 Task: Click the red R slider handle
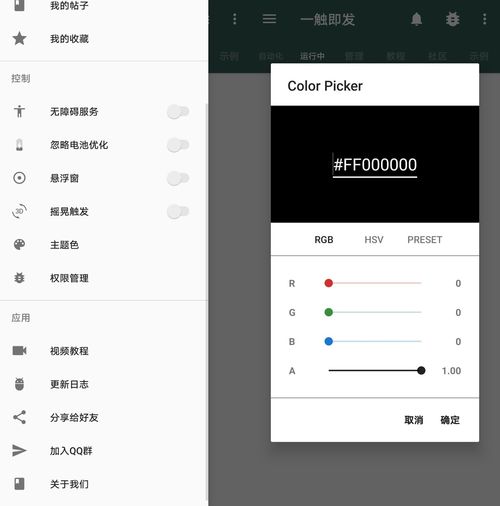tap(329, 283)
